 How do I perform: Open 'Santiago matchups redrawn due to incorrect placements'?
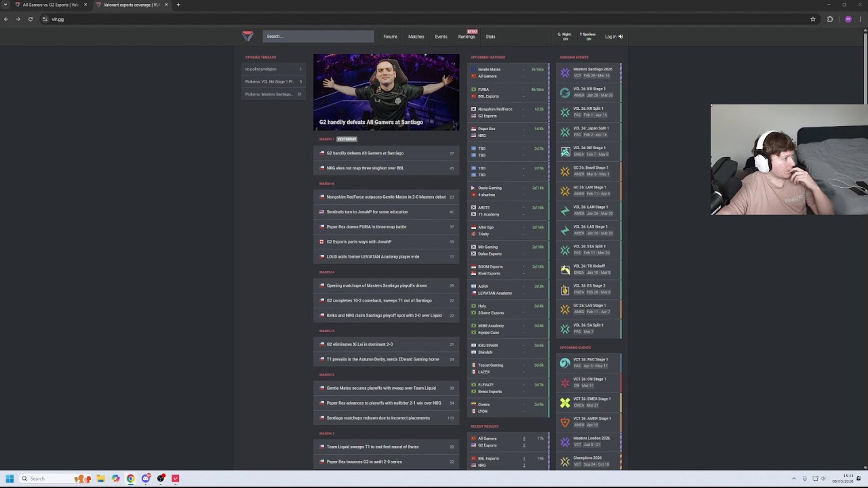tap(387, 418)
